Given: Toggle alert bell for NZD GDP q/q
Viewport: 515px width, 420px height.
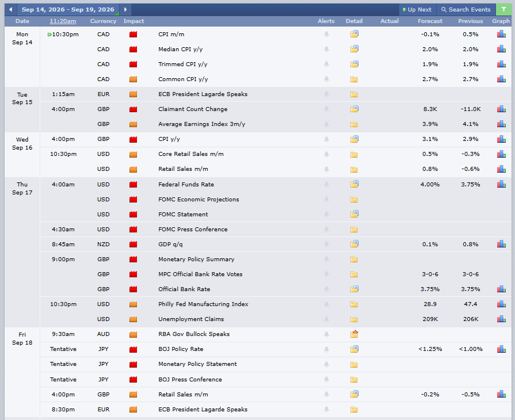Looking at the screenshot, I should pyautogui.click(x=326, y=245).
